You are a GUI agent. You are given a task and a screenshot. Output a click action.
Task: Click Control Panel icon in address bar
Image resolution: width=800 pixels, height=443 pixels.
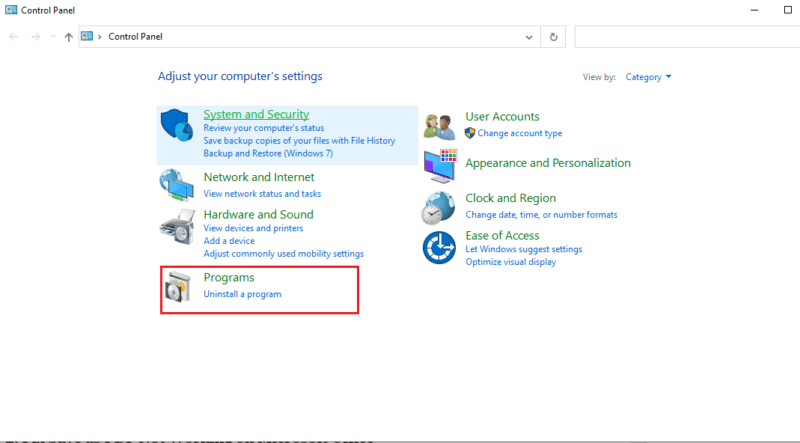(x=87, y=36)
